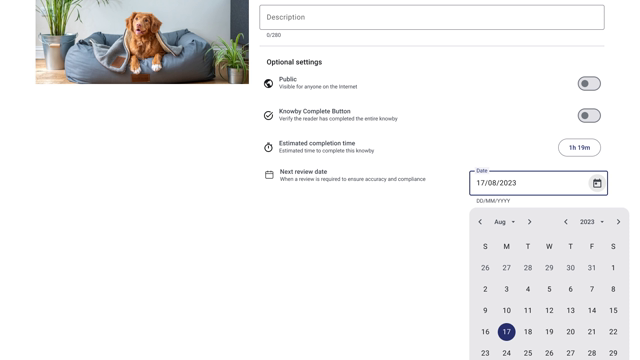640x360 pixels.
Task: Pick day 10 in the calendar
Action: coord(507,311)
